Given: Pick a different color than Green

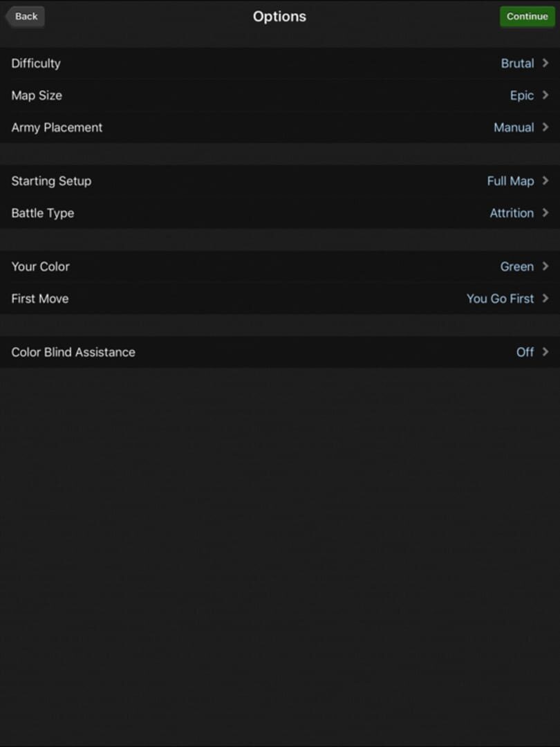Looking at the screenshot, I should (516, 266).
